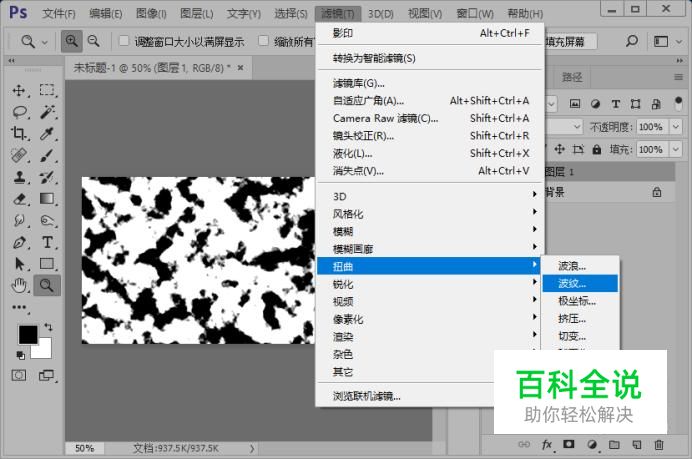Select the Lasso tool

(19, 112)
